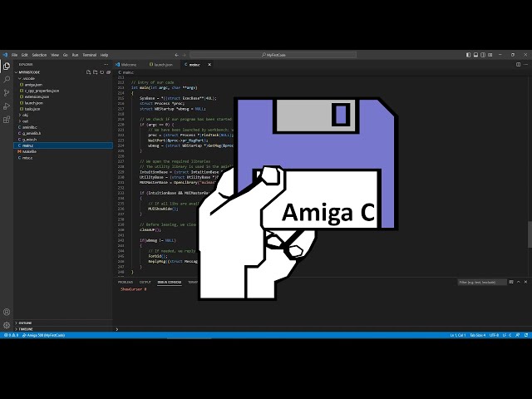Screen dimensions: 532x399
Task: Open Explorer more actions ellipsis
Action: (x=106, y=65)
